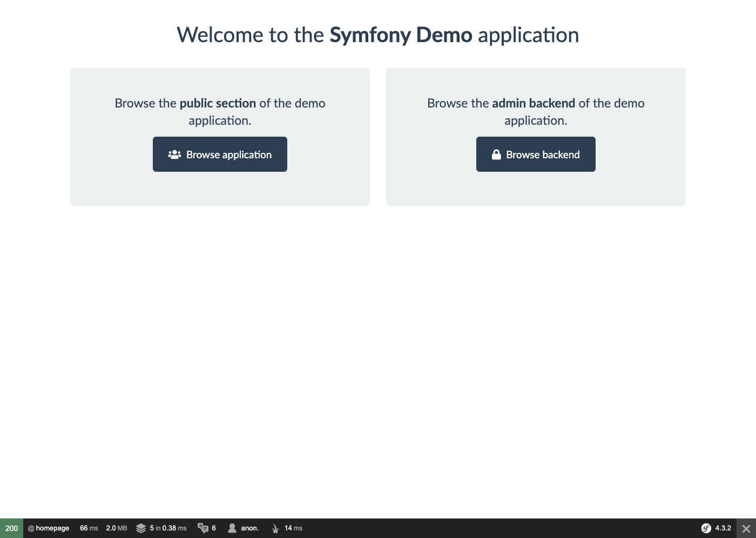756x538 pixels.
Task: Click the Symfony logo icon
Action: (706, 528)
